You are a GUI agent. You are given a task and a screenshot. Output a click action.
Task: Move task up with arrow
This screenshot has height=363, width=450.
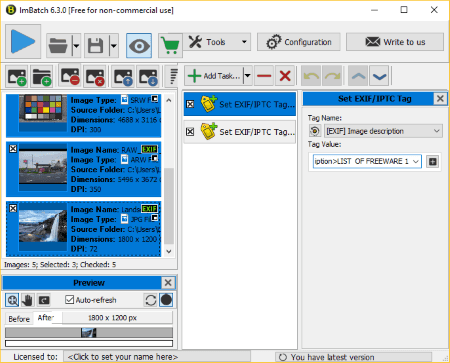tap(358, 76)
